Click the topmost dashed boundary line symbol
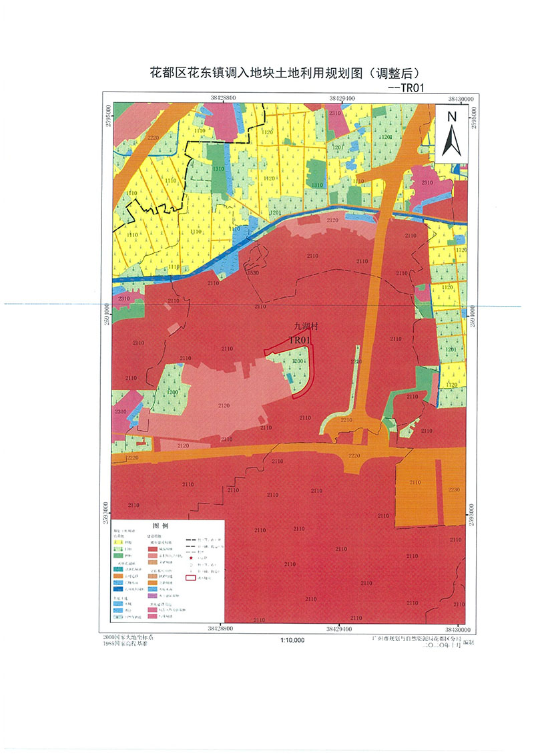This screenshot has width=534, height=756. point(190,540)
